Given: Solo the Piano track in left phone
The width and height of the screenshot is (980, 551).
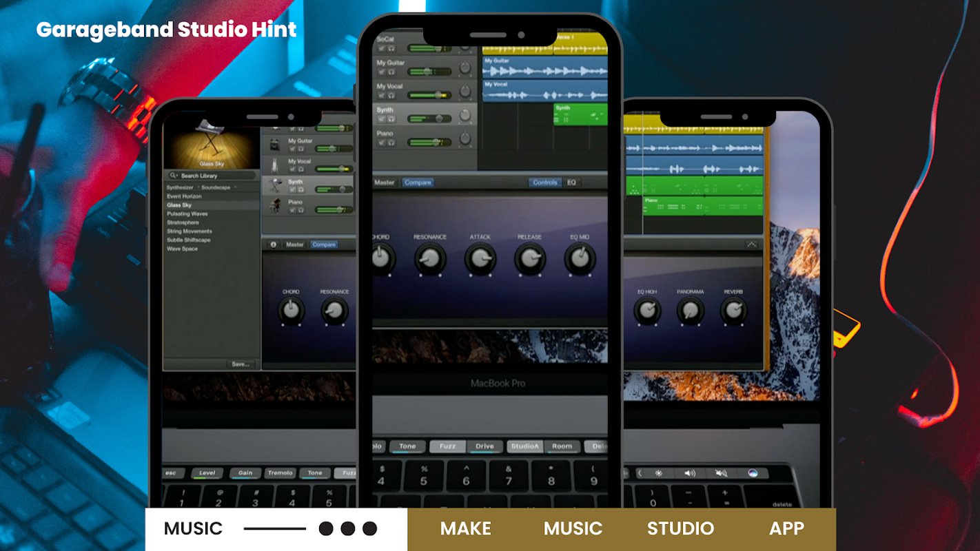Looking at the screenshot, I should (x=300, y=210).
